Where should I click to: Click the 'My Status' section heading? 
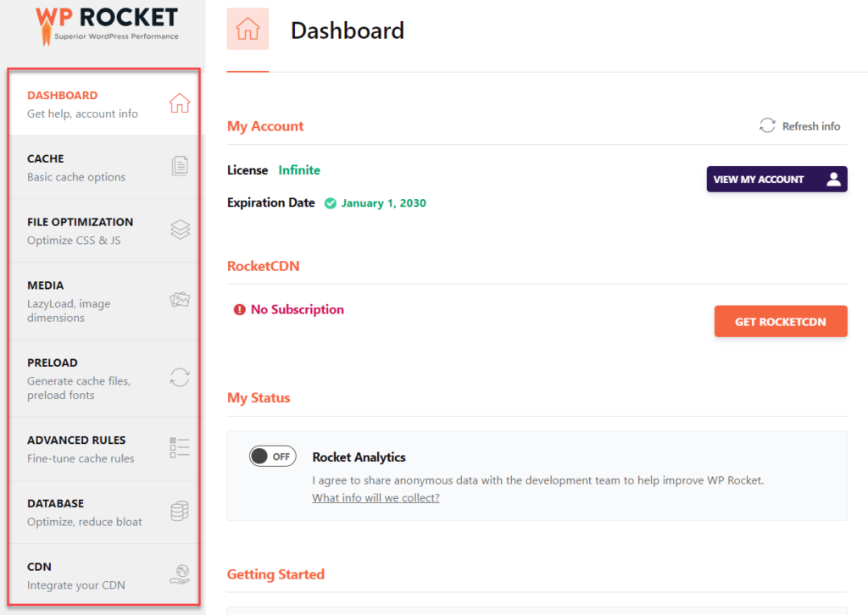point(259,397)
